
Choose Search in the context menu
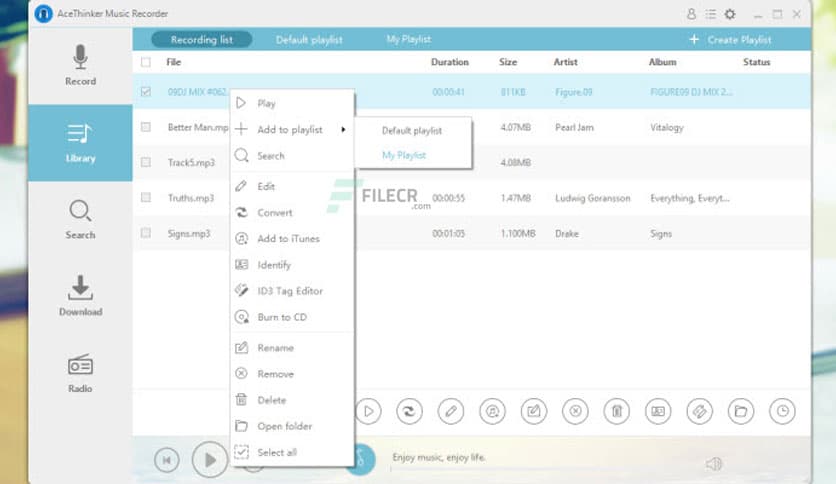(x=292, y=156)
